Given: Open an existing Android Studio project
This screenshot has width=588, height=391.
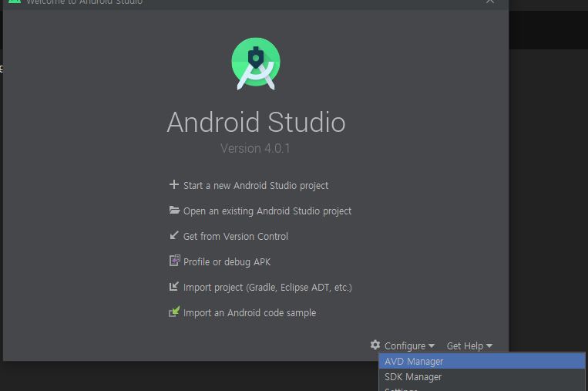Looking at the screenshot, I should 267,211.
